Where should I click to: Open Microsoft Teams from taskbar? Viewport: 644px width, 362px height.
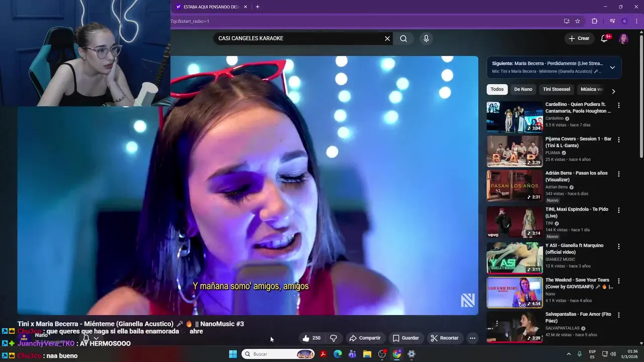pyautogui.click(x=352, y=354)
